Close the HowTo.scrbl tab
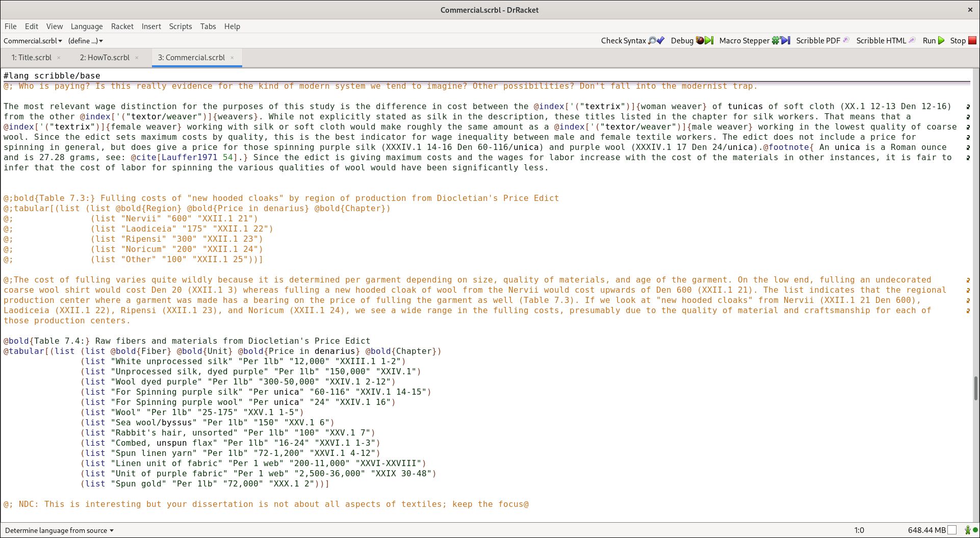Image resolution: width=980 pixels, height=538 pixels. [137, 58]
